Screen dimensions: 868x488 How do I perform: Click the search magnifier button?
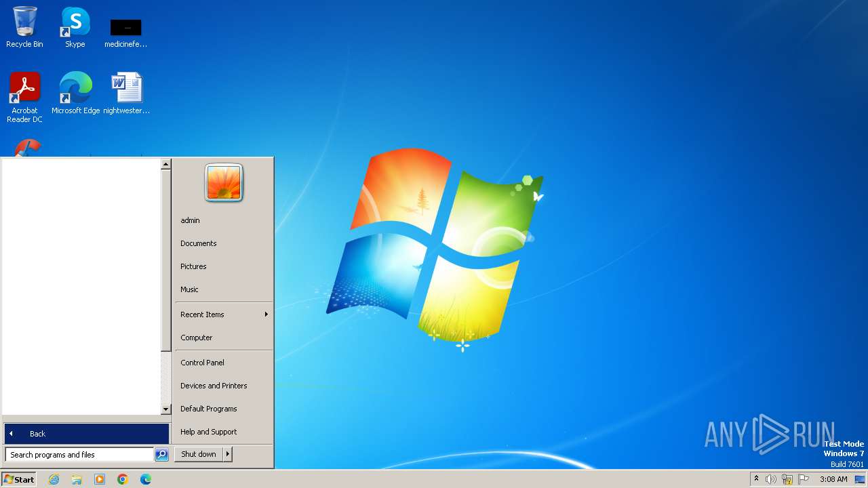coord(161,455)
